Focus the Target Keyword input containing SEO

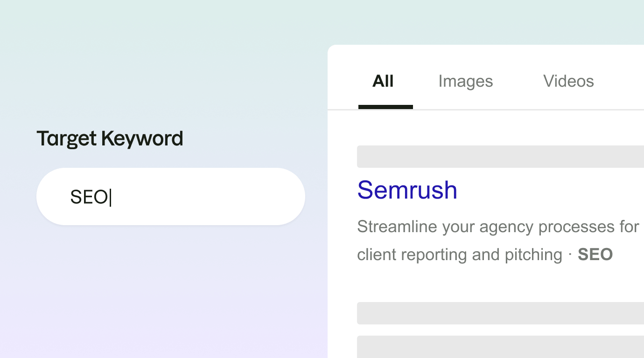coord(171,197)
